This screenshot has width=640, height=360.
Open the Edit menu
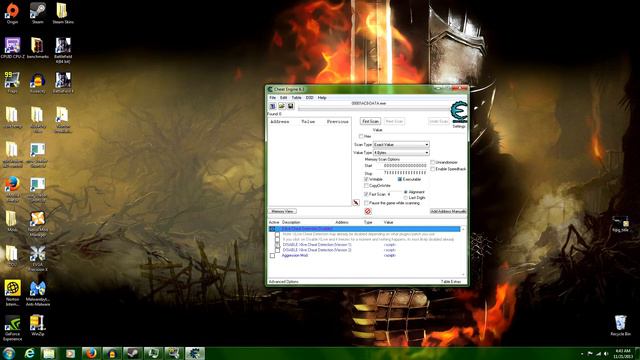283,98
